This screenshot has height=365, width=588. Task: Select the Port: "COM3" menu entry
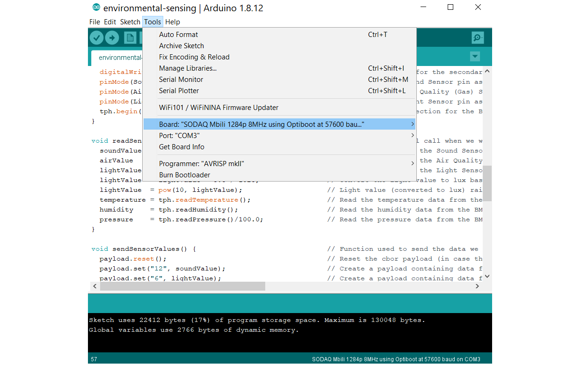[x=279, y=135]
